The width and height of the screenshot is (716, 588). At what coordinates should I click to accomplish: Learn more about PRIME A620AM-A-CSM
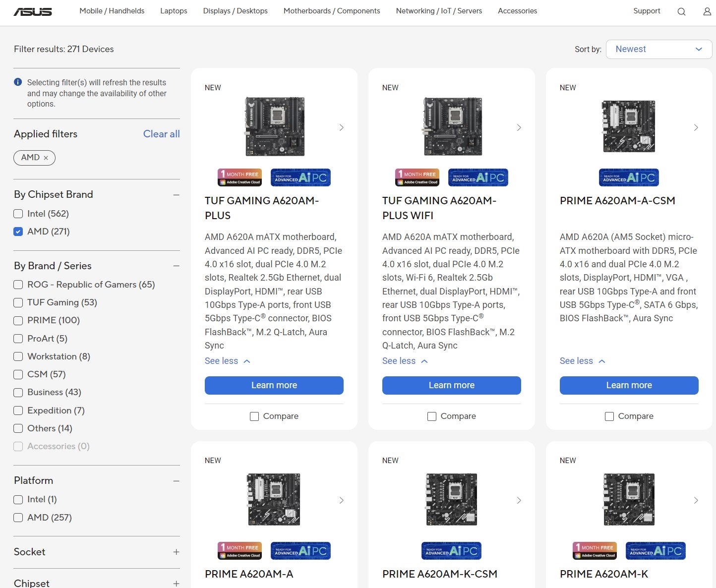click(629, 385)
